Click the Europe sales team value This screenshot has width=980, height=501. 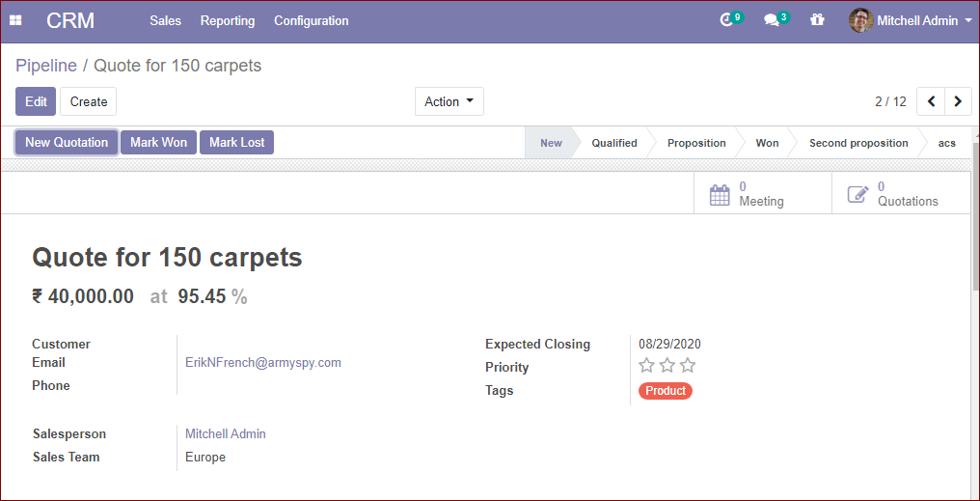(205, 457)
